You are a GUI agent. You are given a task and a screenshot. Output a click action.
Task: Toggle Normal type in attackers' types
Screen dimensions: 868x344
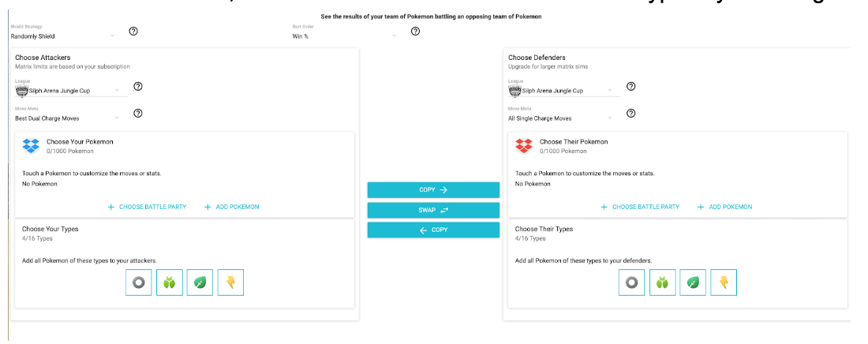139,282
